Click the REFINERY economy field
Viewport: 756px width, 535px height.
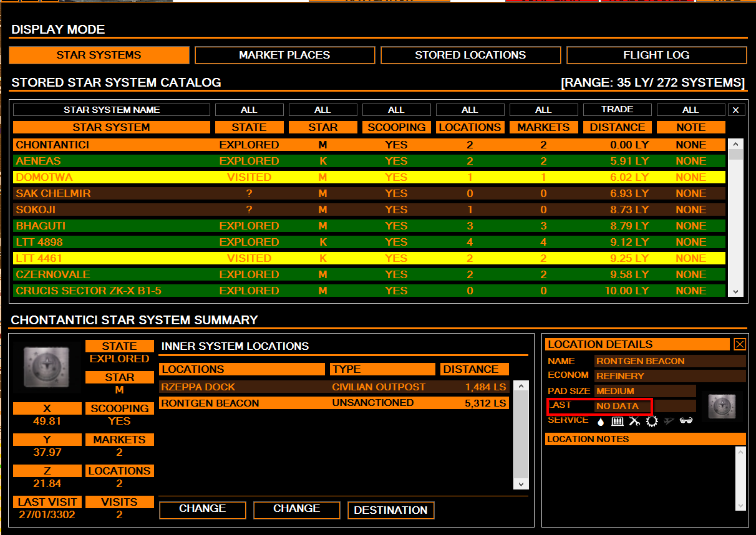click(x=670, y=376)
